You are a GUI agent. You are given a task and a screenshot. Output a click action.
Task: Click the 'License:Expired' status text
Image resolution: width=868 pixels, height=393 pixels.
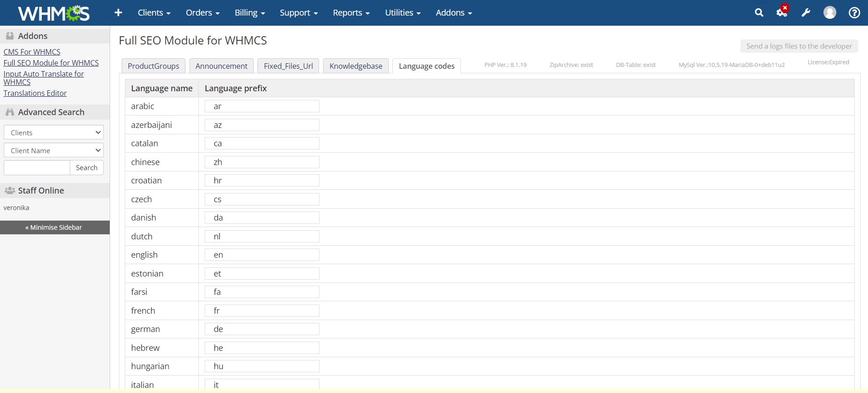tap(828, 62)
